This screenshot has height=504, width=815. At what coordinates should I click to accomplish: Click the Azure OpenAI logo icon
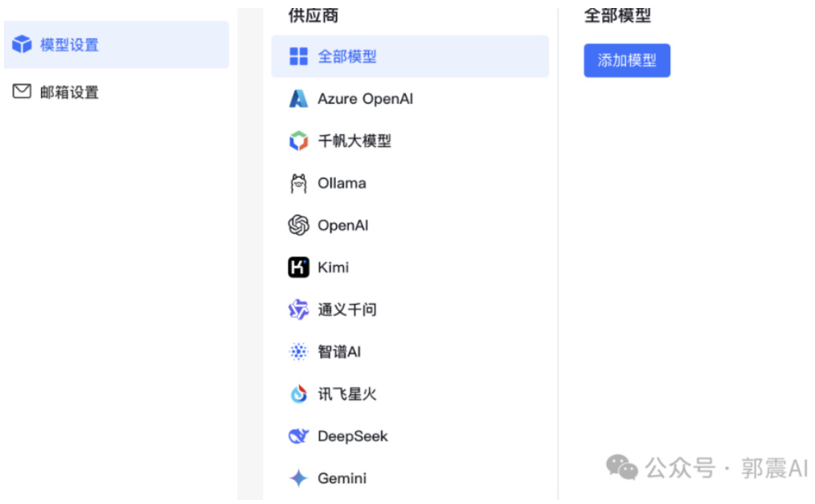coord(298,98)
